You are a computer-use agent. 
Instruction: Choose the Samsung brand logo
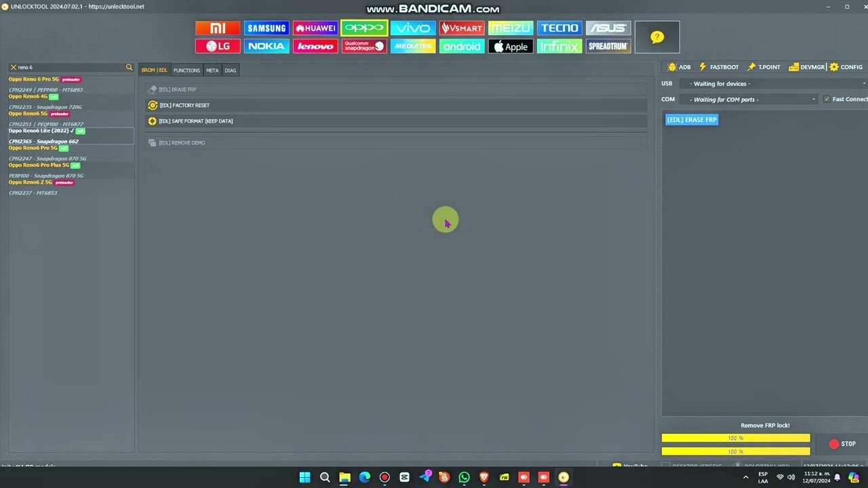(267, 28)
